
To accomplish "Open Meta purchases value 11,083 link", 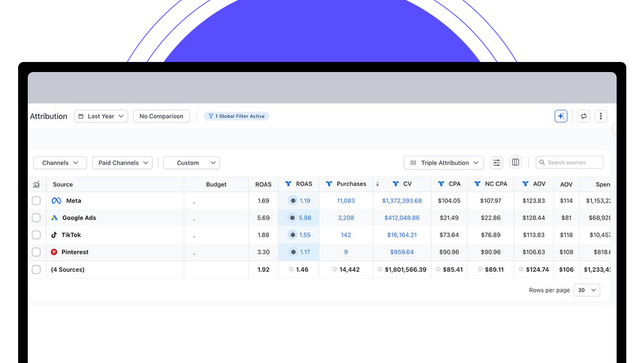I will point(346,201).
